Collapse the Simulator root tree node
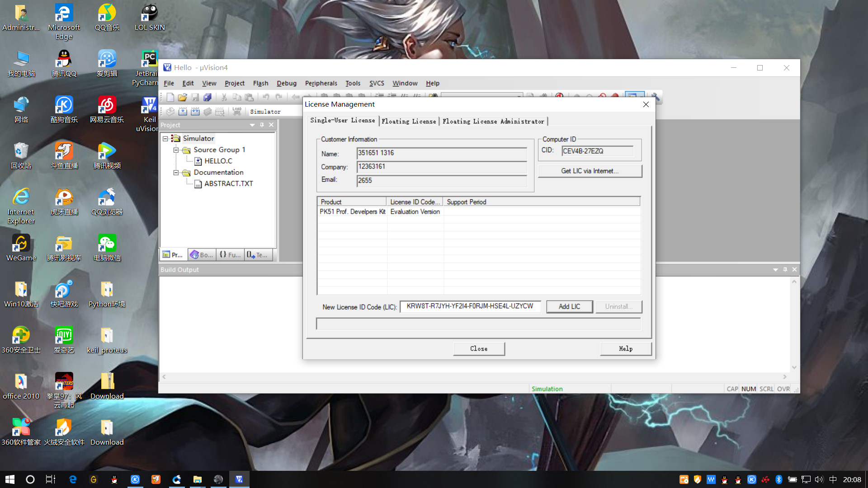868x488 pixels. point(165,139)
